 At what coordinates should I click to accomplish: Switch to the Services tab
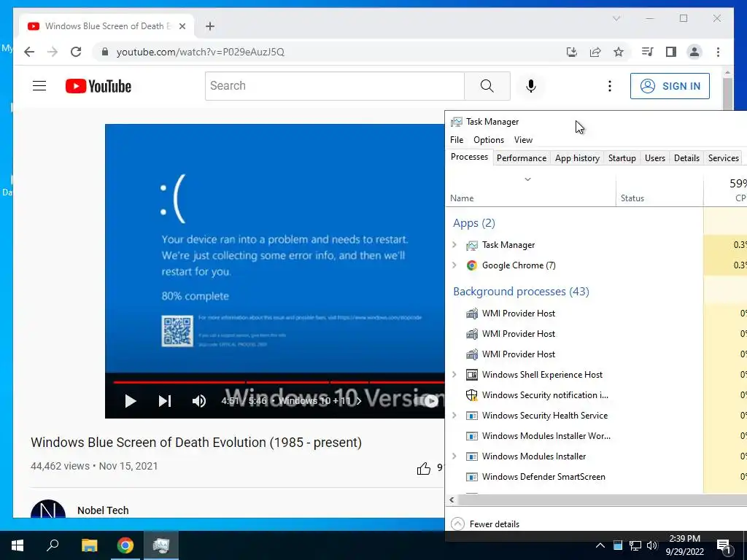click(x=723, y=158)
